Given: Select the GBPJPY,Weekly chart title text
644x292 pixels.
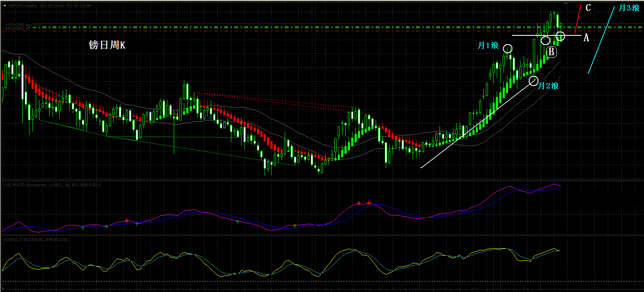Looking at the screenshot, I should pos(23,6).
